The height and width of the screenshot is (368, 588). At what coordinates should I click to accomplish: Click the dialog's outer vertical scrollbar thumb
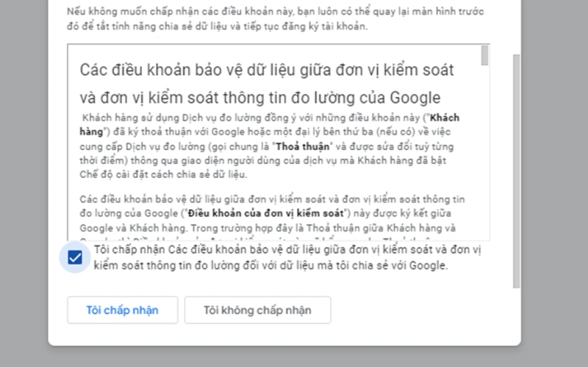point(517,171)
